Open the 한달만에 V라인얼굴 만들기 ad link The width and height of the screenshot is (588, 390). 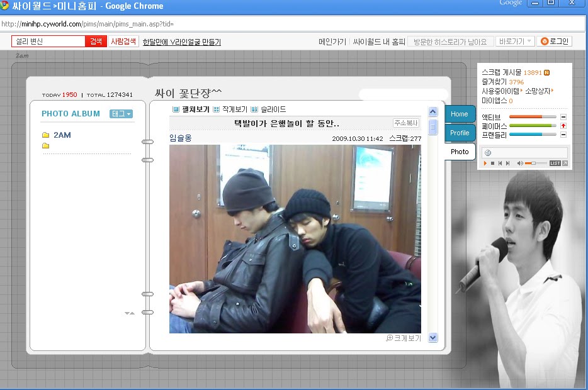[182, 42]
